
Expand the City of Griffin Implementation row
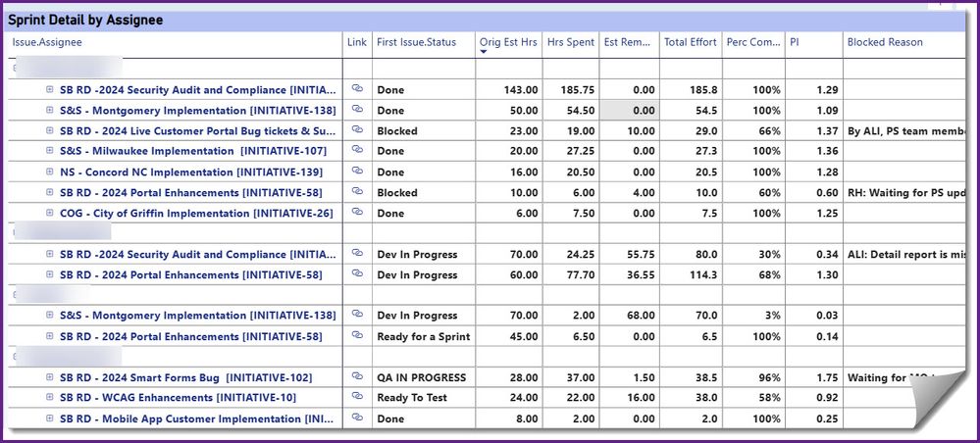click(x=50, y=213)
